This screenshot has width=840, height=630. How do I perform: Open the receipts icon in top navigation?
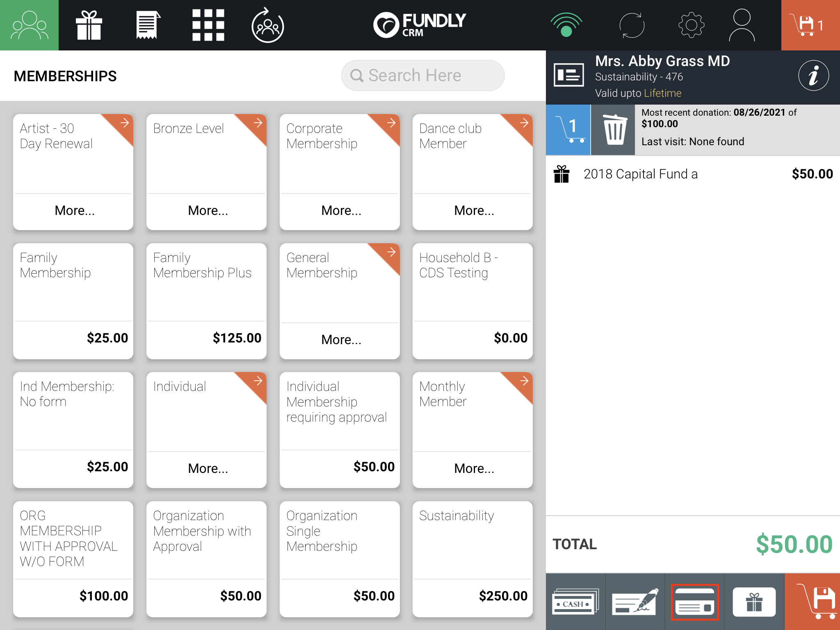(x=148, y=25)
